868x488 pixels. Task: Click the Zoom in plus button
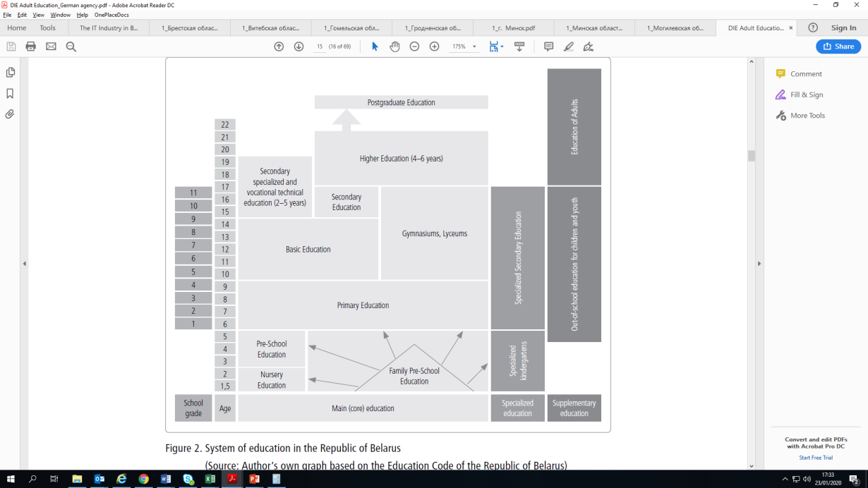434,47
